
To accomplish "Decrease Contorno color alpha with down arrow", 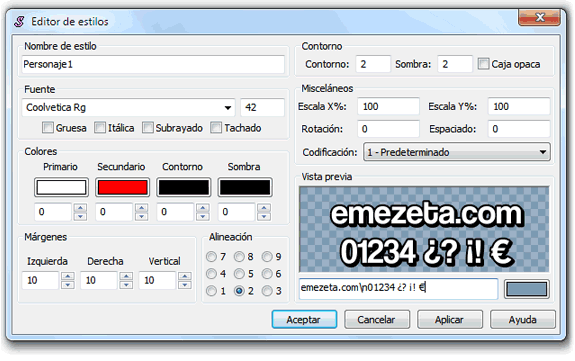I will click(x=203, y=216).
